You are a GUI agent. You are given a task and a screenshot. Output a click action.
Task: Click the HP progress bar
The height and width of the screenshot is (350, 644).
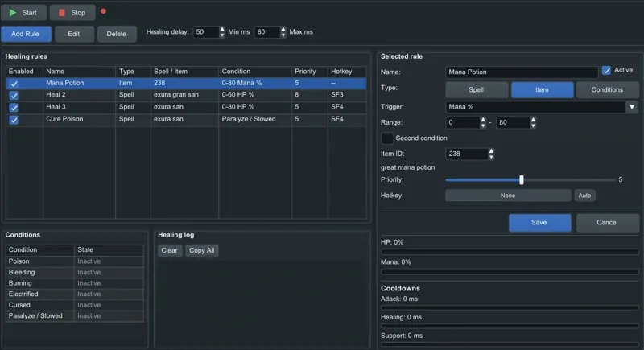click(x=510, y=252)
